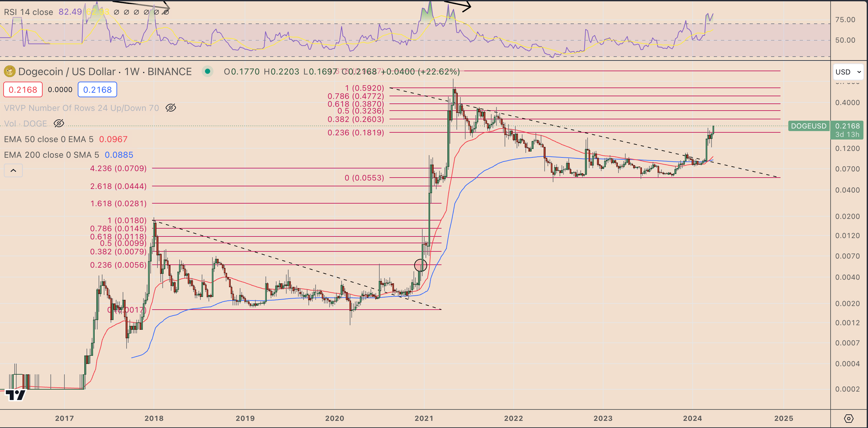Select the RSI 14 close legend

point(29,12)
